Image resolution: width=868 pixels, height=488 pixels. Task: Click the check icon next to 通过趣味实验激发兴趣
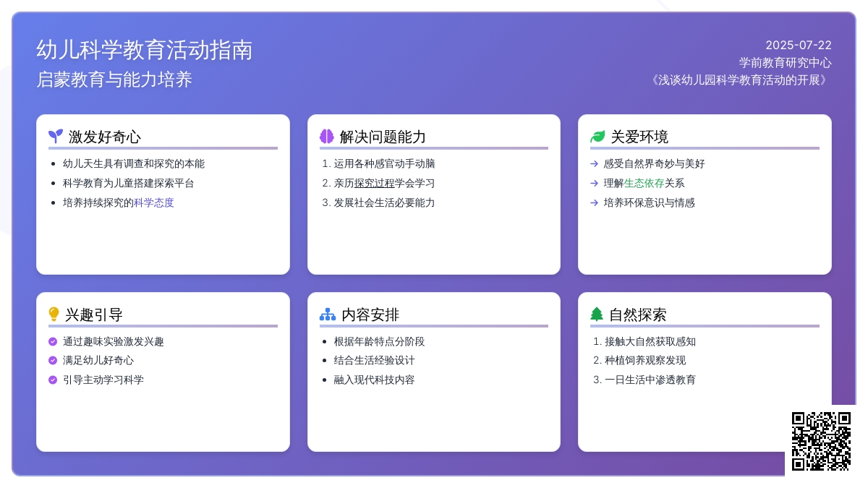(x=53, y=341)
